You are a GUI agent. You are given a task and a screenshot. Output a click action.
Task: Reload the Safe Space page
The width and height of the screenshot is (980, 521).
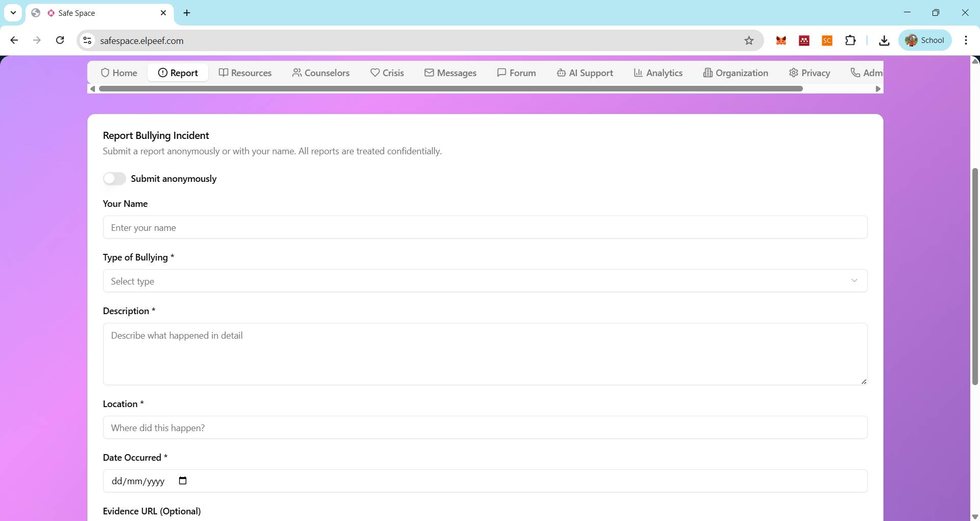pyautogui.click(x=60, y=40)
